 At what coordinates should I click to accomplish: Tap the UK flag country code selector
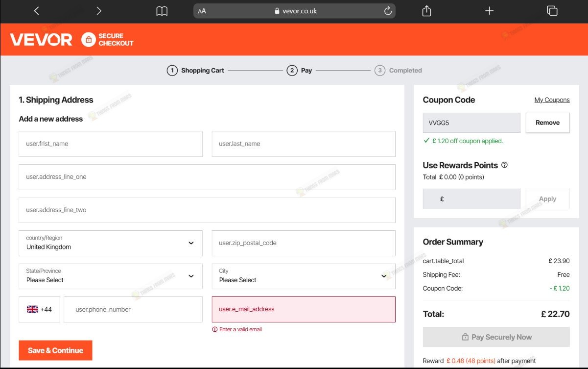(x=39, y=309)
